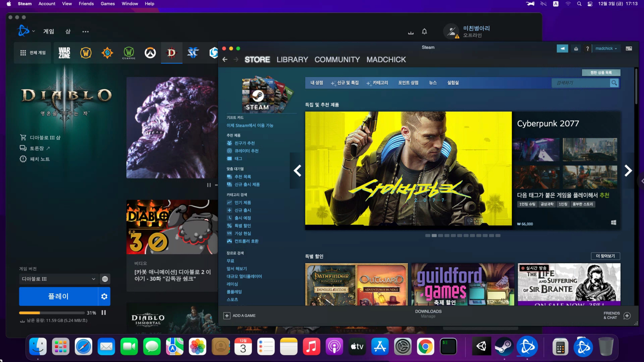Open the Games menu in menu bar

pos(108,4)
